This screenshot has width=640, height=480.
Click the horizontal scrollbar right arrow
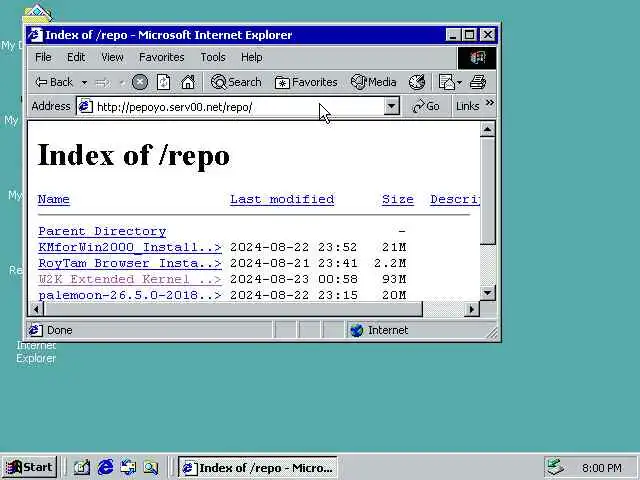click(x=472, y=309)
